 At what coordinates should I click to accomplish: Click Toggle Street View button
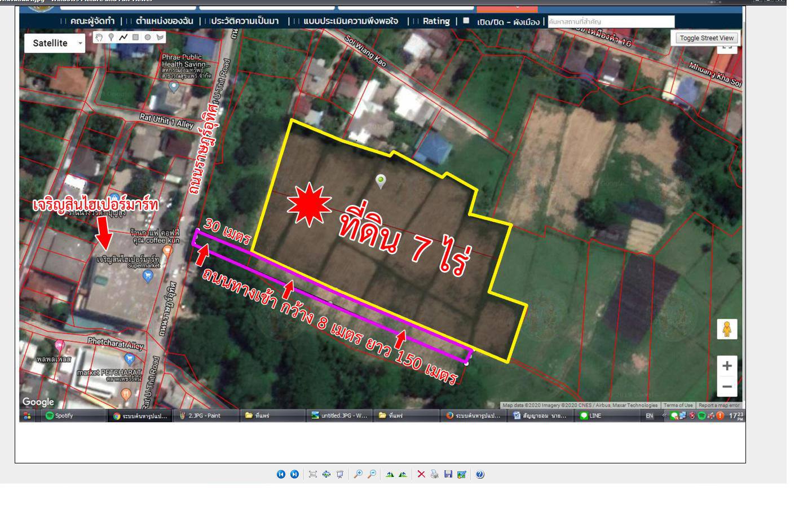707,38
